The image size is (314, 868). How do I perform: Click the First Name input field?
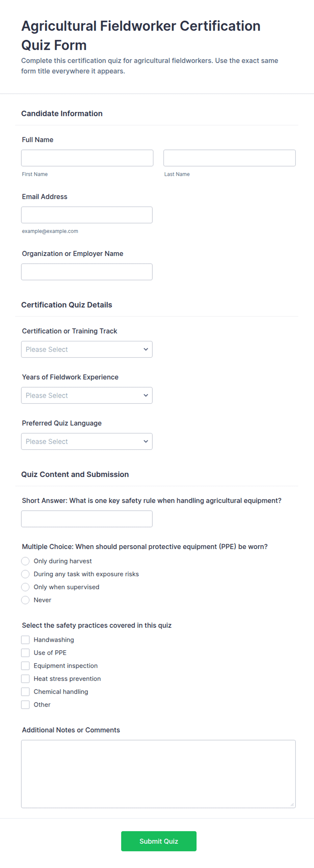[87, 158]
